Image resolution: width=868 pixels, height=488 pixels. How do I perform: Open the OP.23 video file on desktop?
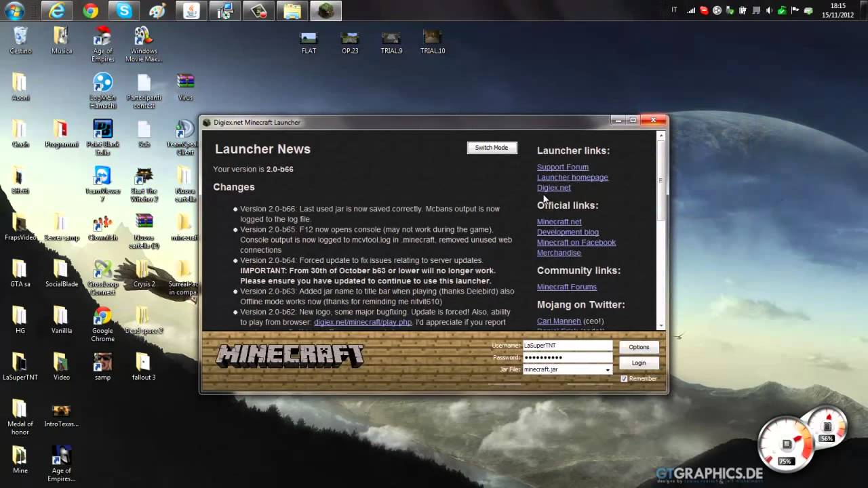click(350, 42)
